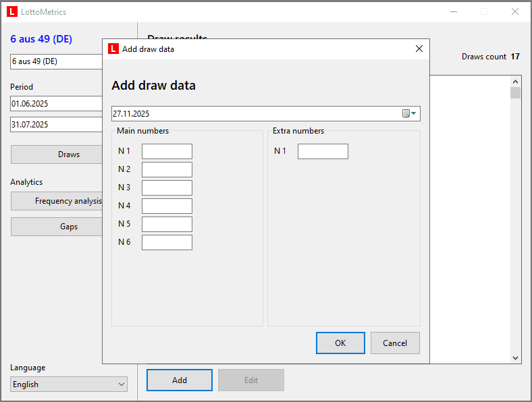Focus main number N 6 field

point(167,242)
